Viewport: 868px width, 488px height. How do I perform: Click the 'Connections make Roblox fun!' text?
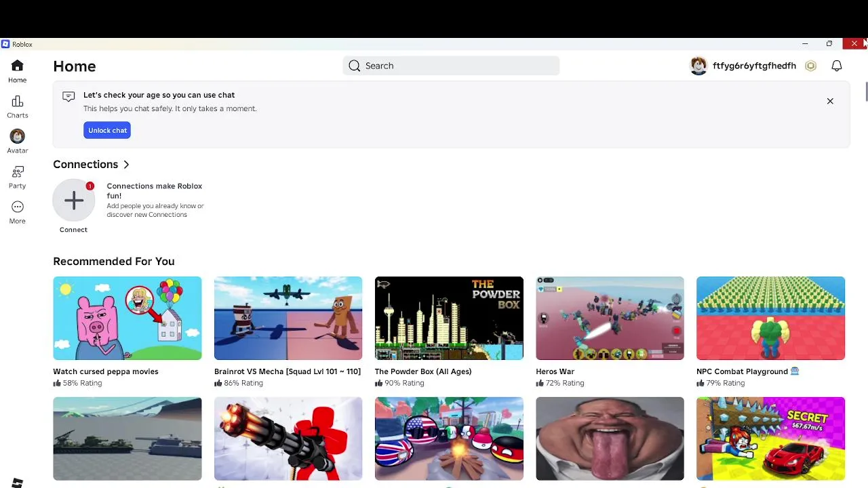(x=154, y=190)
